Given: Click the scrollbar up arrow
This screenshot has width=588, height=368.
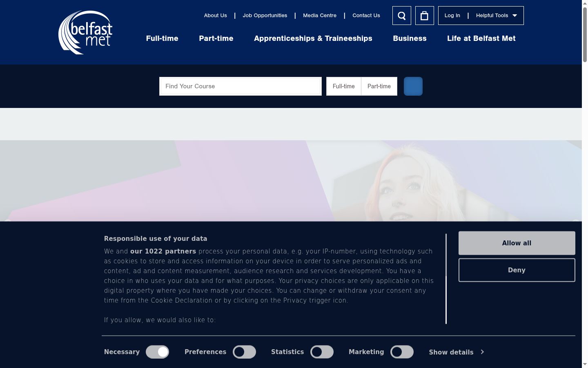Looking at the screenshot, I should (x=585, y=3).
